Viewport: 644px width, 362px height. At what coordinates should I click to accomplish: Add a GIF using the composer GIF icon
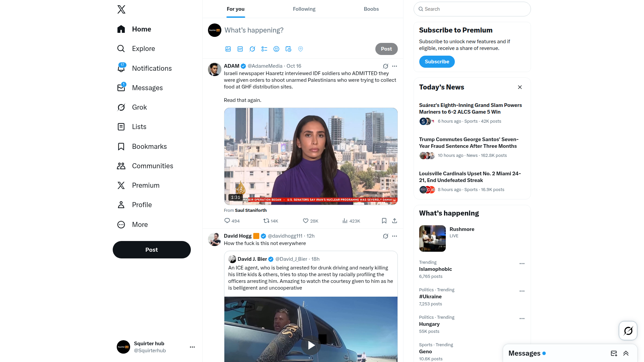(240, 49)
